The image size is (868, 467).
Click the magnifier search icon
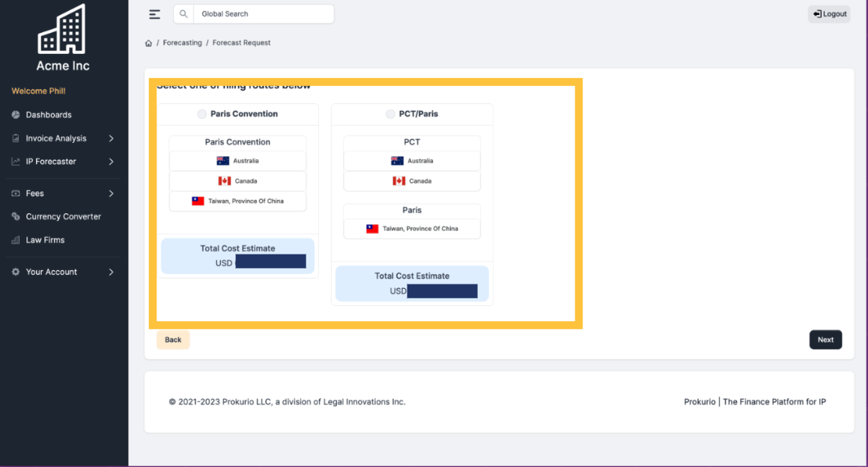(183, 13)
